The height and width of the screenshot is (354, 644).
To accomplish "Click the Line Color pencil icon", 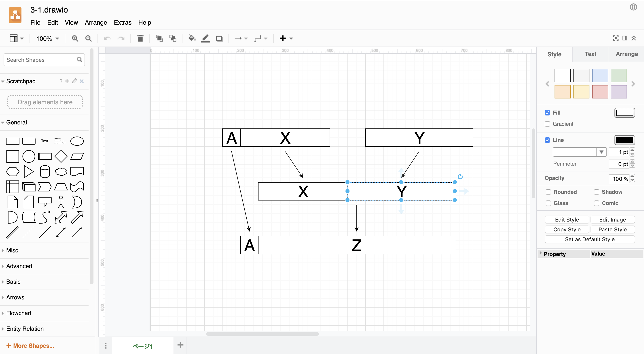I will click(205, 38).
